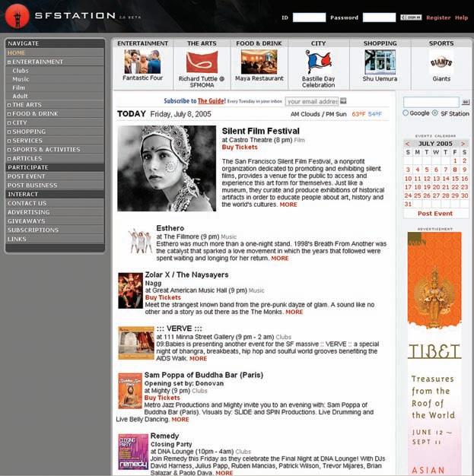Focus the ID input field
Image resolution: width=474 pixels, height=476 pixels.
309,17
